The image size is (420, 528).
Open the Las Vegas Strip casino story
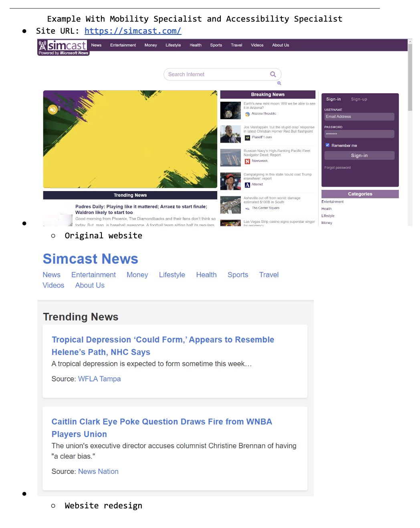coord(279,223)
